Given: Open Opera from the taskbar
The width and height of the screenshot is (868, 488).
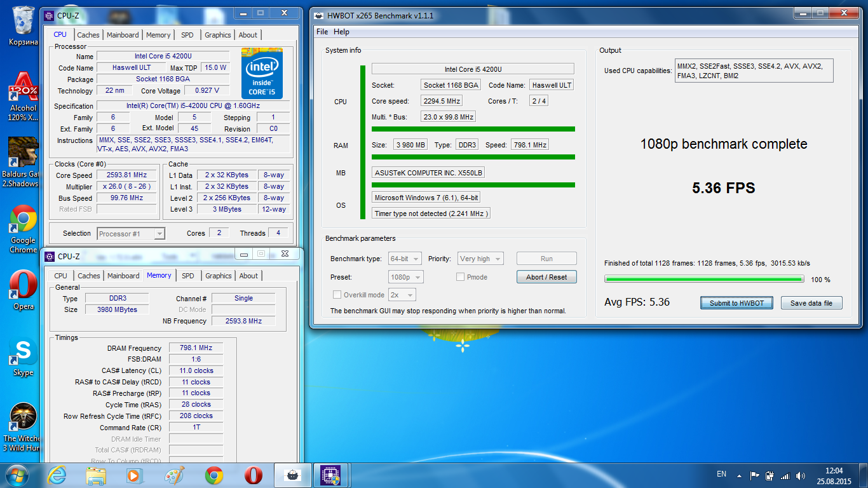Looking at the screenshot, I should 254,475.
